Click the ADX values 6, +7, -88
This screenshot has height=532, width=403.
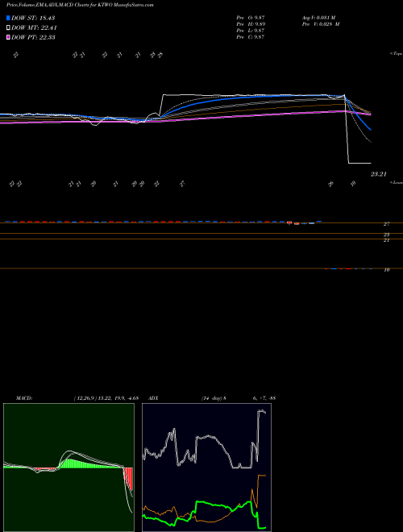pos(264,398)
